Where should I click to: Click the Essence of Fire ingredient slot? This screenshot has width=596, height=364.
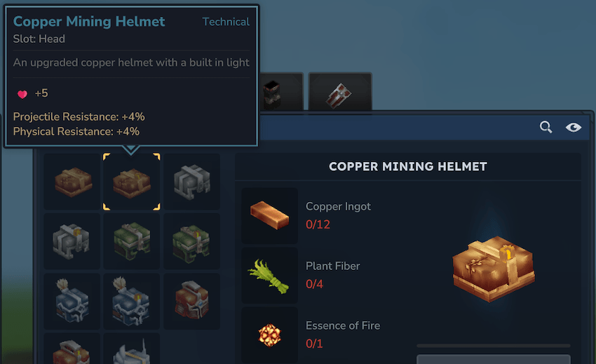269,335
